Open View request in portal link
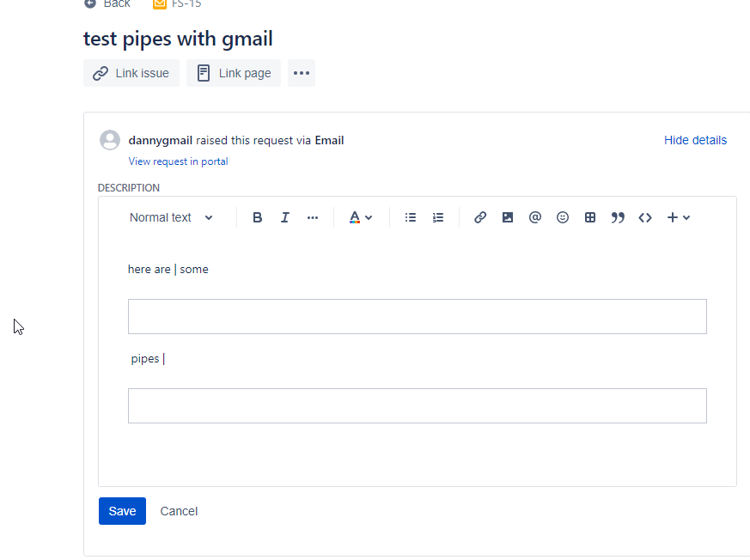 coord(178,161)
